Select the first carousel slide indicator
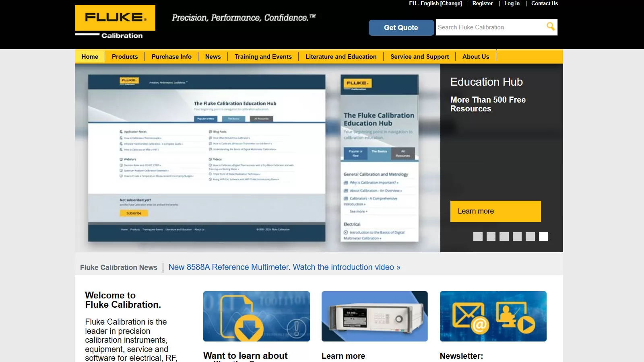The width and height of the screenshot is (644, 362). pyautogui.click(x=478, y=237)
